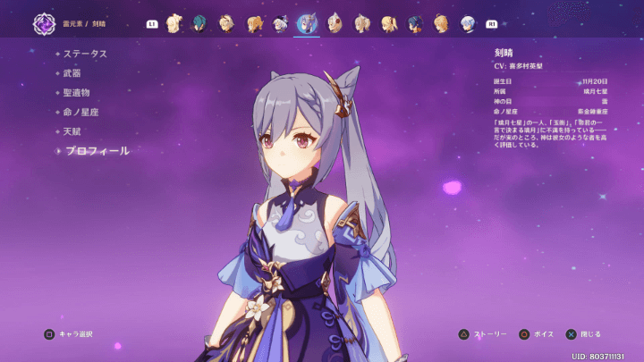Click the Electro element emblem icon
644x362 pixels.
(x=45, y=24)
